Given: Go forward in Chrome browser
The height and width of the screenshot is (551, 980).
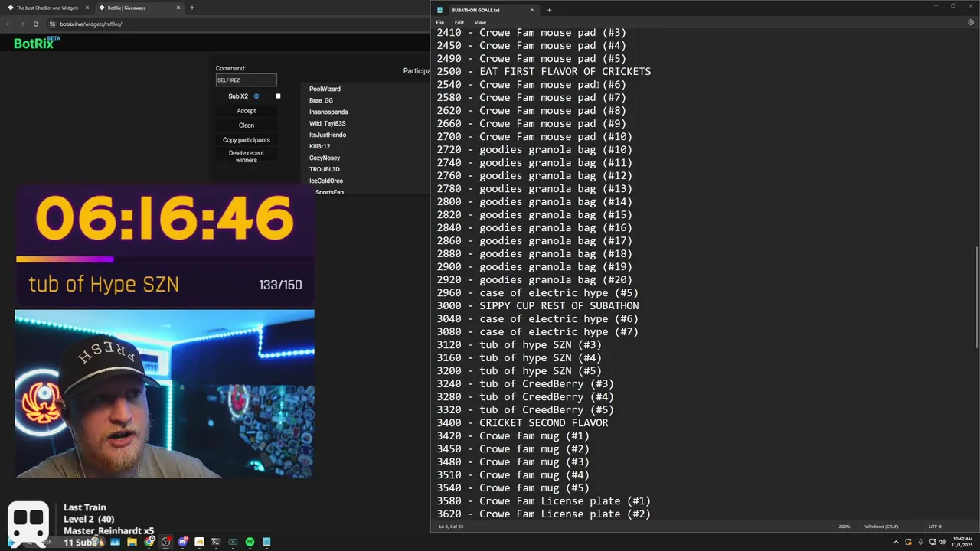Looking at the screenshot, I should (x=21, y=24).
